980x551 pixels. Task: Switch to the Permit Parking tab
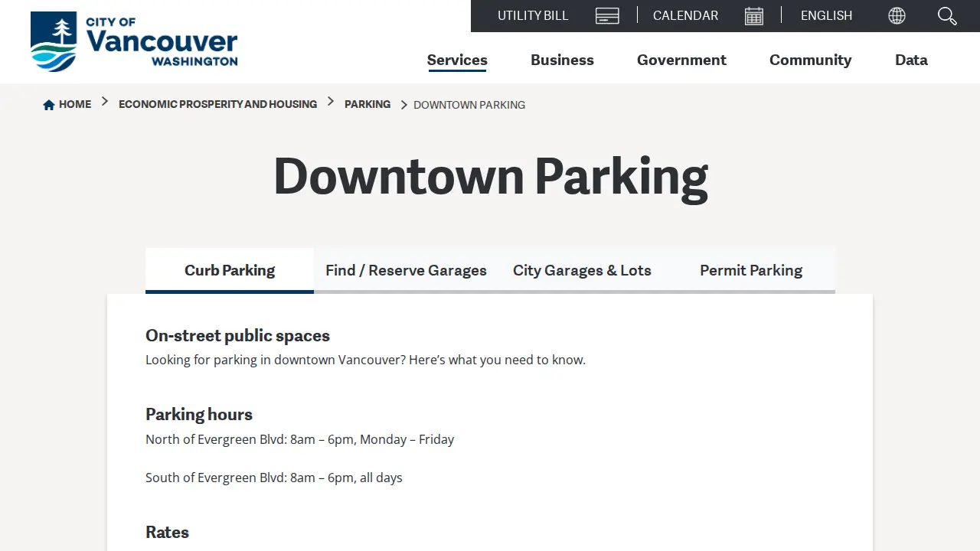[751, 270]
